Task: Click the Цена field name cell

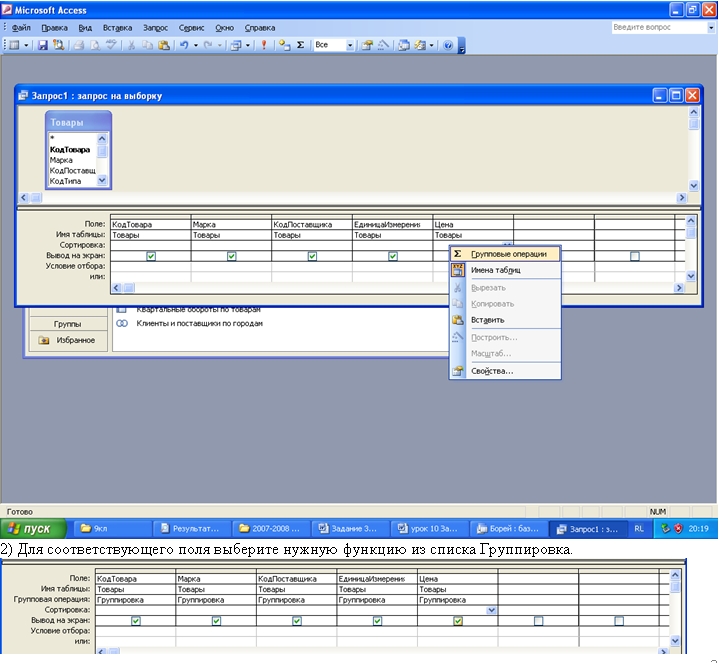Action: (x=472, y=225)
